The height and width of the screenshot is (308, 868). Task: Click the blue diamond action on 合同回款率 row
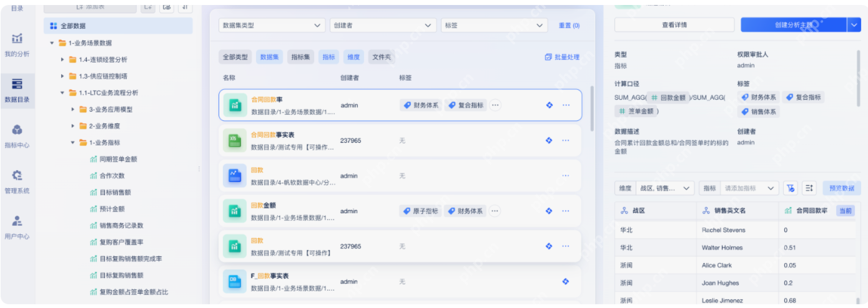click(x=549, y=105)
